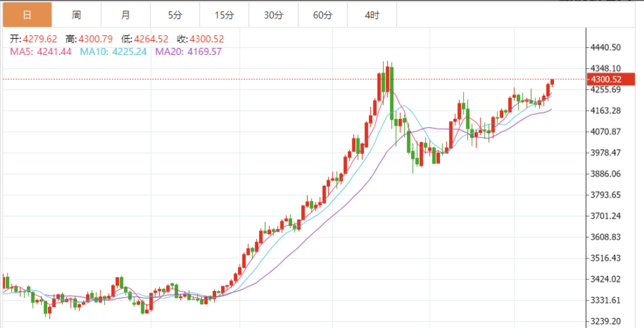Choose the 30分 timeframe tab
The image size is (644, 328).
[273, 15]
